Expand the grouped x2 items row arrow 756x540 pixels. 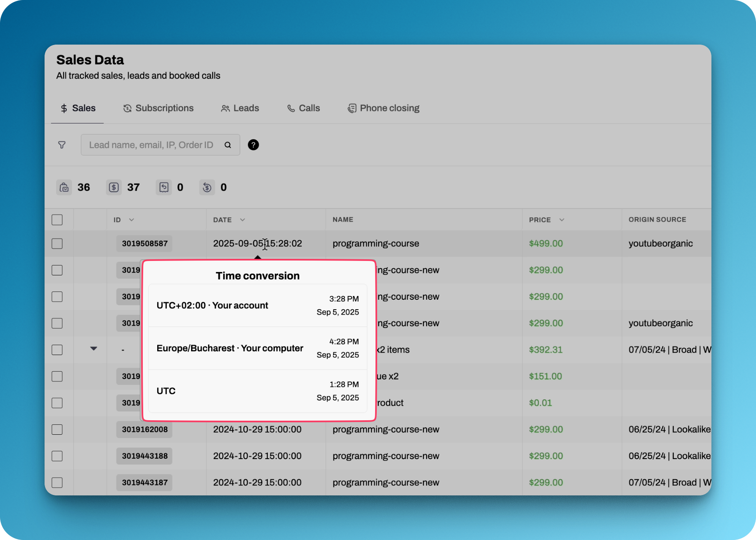tap(94, 349)
